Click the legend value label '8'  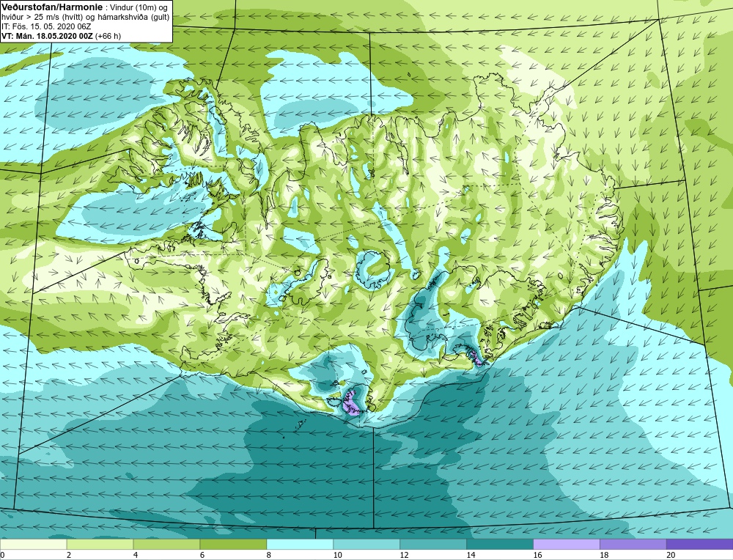click(269, 555)
